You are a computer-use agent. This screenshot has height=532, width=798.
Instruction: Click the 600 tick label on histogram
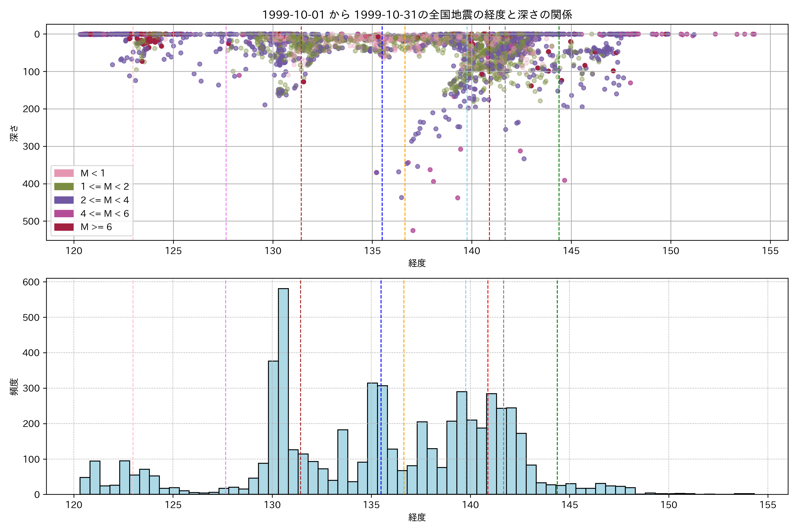31,282
